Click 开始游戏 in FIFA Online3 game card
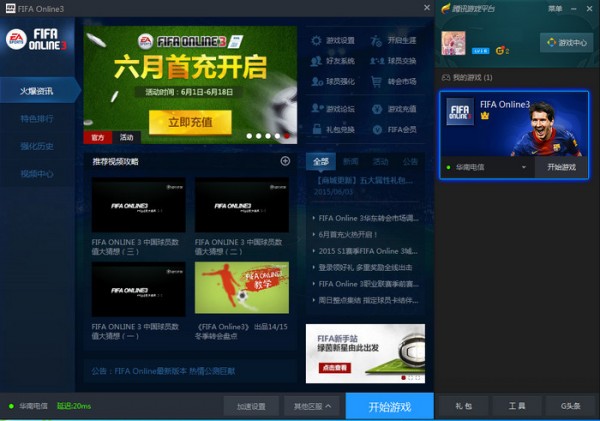 [x=561, y=167]
